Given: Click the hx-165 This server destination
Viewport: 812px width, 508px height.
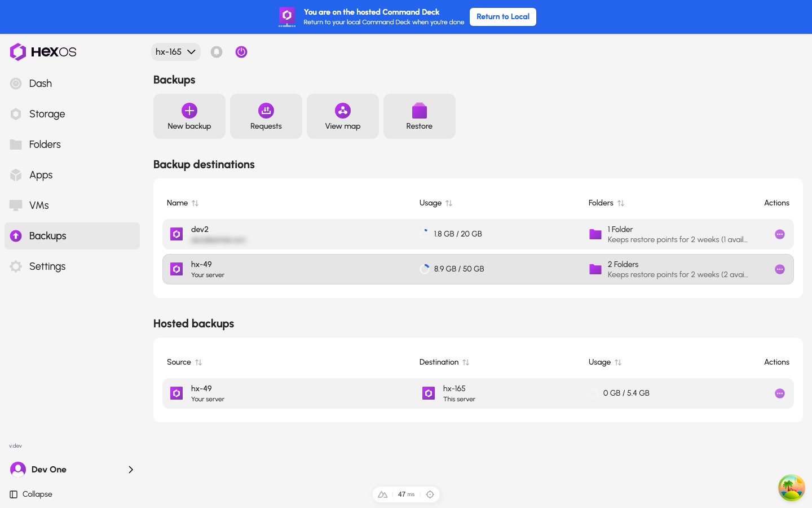Looking at the screenshot, I should [449, 393].
